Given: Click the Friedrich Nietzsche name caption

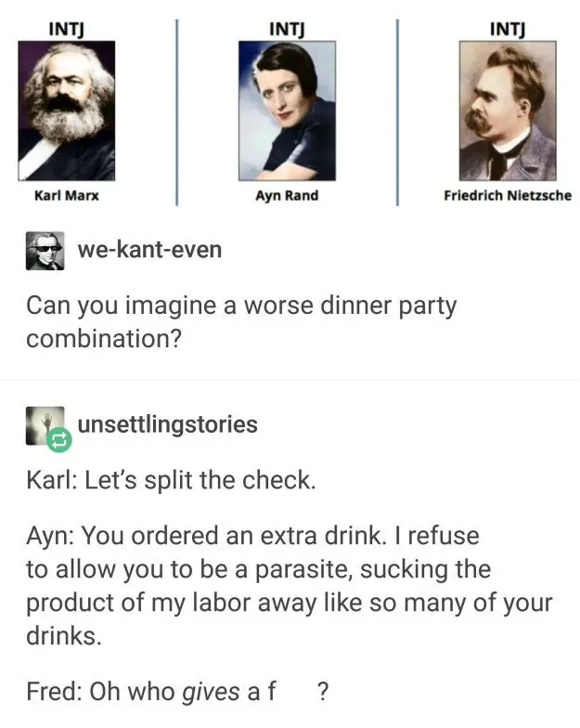Looking at the screenshot, I should pyautogui.click(x=508, y=195).
